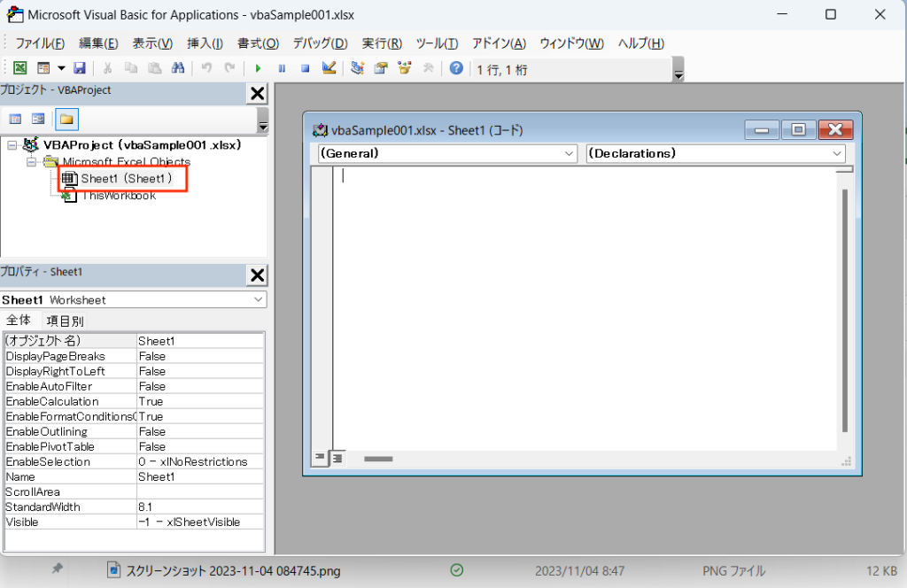Click the Paste clipboard icon
This screenshot has height=588, width=907.
pyautogui.click(x=154, y=68)
